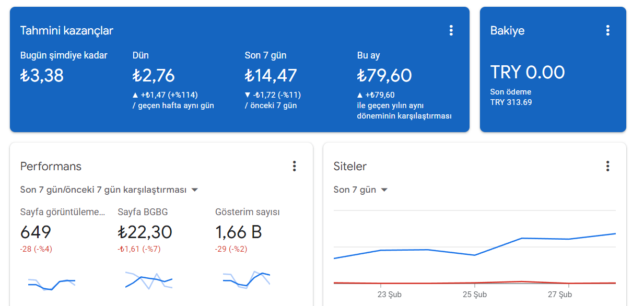Screen dimensions: 644x306
Task: Click the Son ödeme TRY 313.69 text
Action: click(511, 97)
